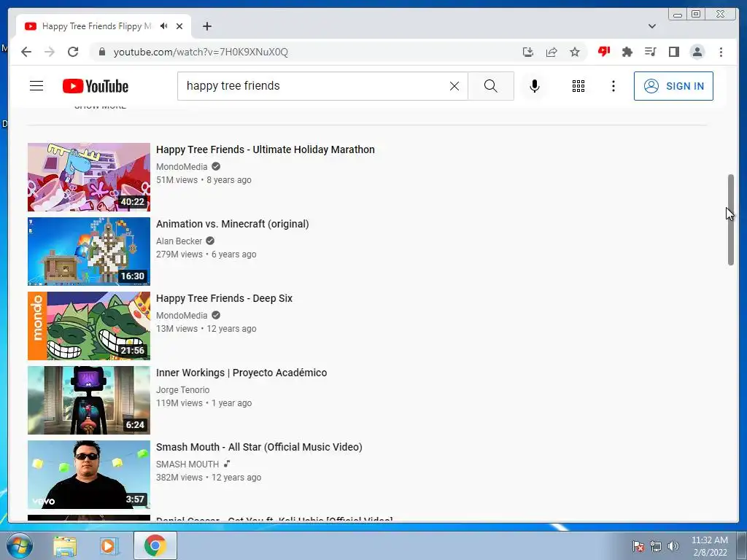The image size is (747, 560).
Task: Start voice search with microphone icon
Action: 535,86
